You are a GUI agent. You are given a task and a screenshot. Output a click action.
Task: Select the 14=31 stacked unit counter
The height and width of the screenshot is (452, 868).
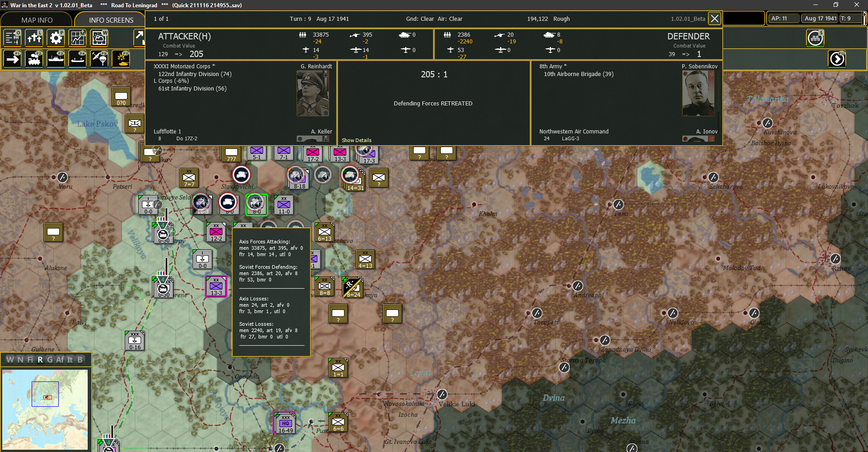tap(354, 180)
